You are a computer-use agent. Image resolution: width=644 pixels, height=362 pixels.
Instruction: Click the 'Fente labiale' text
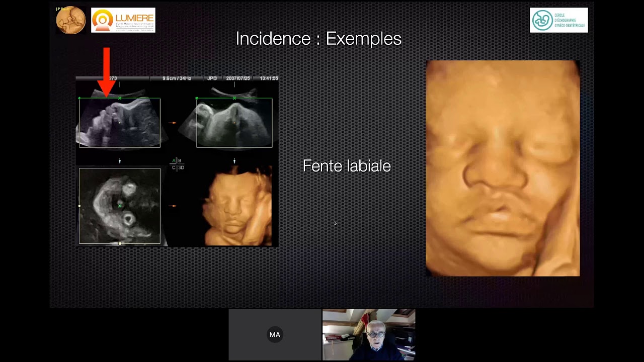(347, 166)
